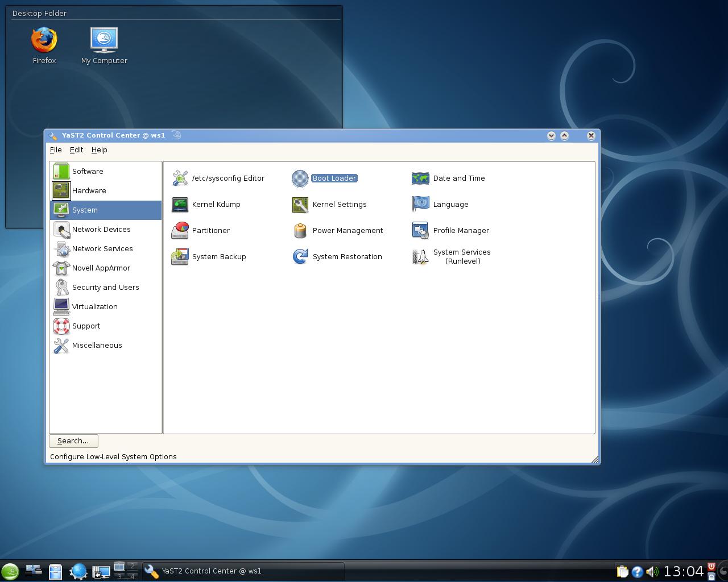Open the Kernel Kdump module
Image resolution: width=728 pixels, height=582 pixels.
(206, 204)
